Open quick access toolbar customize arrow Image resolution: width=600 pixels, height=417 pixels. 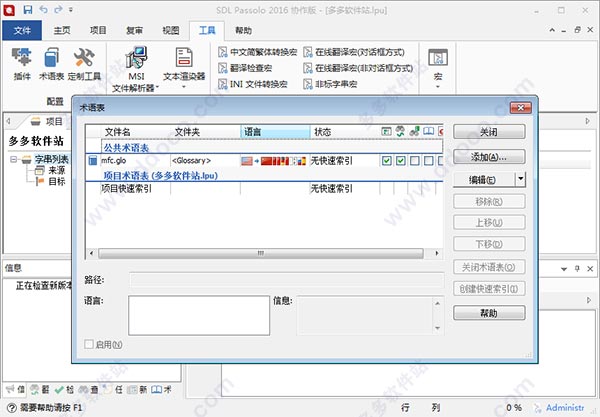(70, 10)
